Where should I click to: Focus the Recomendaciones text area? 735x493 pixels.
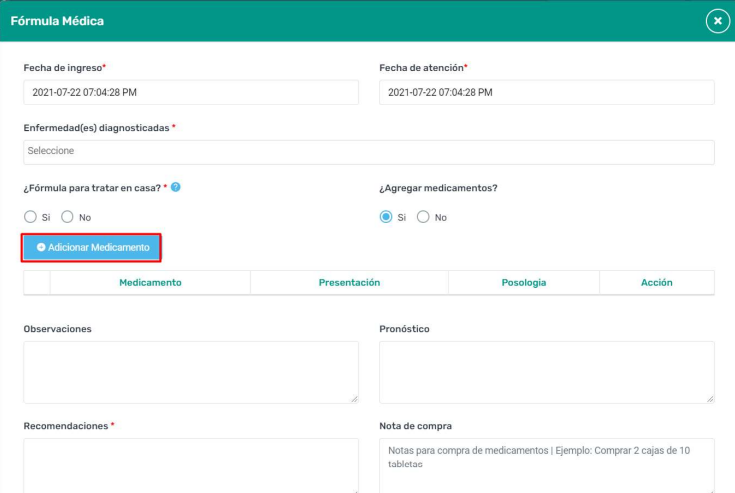tap(191, 465)
